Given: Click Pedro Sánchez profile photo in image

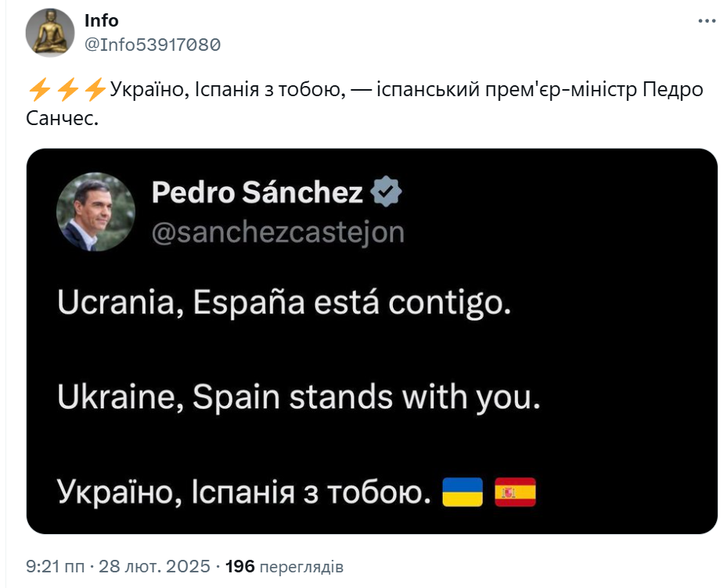Looking at the screenshot, I should coord(96,212).
